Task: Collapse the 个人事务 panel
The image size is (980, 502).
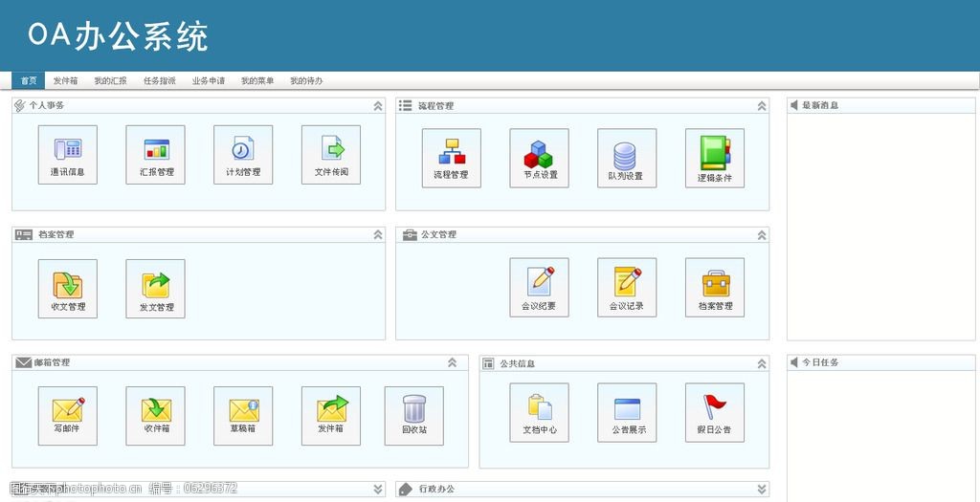Action: pos(378,106)
